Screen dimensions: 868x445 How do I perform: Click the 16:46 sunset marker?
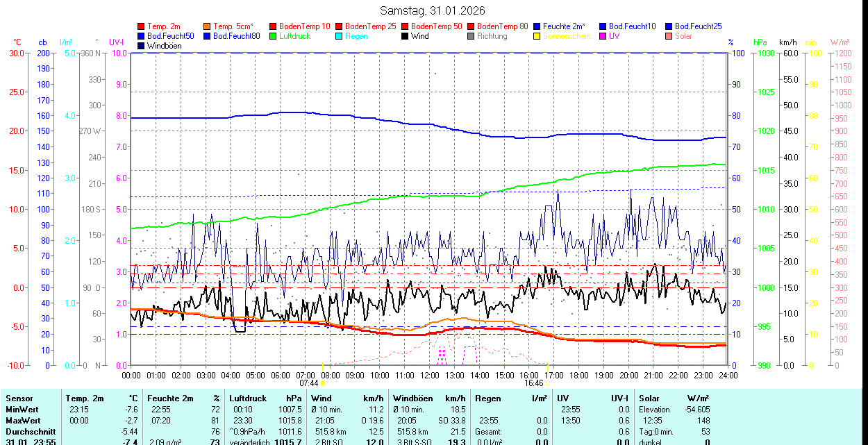coord(533,383)
